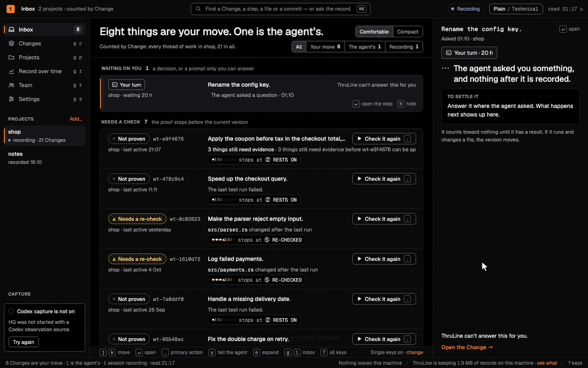This screenshot has height=368, width=588.
Task: Click 'Your turn · 20 h' in detail panel
Action: coord(469,53)
